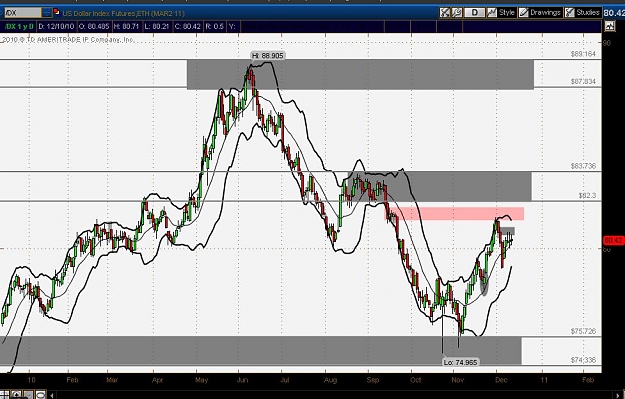Click the $83.736 price level label
Viewport: 625px width, 399px height.
coord(583,166)
